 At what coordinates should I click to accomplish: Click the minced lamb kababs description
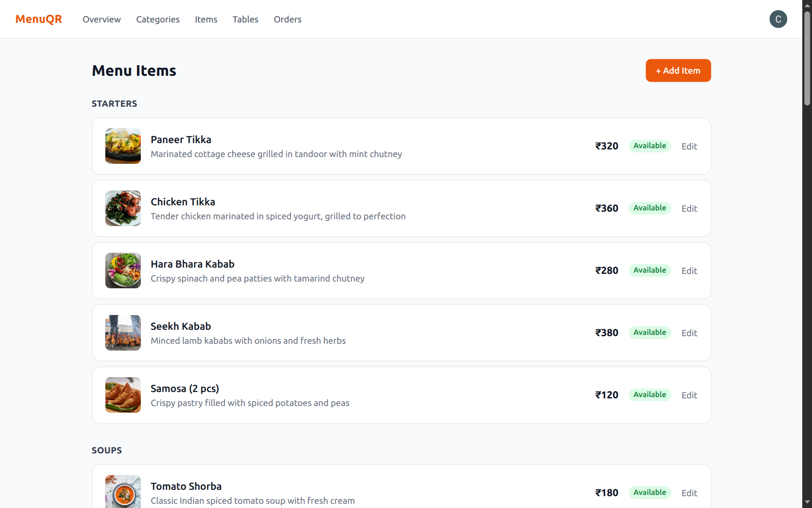pyautogui.click(x=248, y=341)
